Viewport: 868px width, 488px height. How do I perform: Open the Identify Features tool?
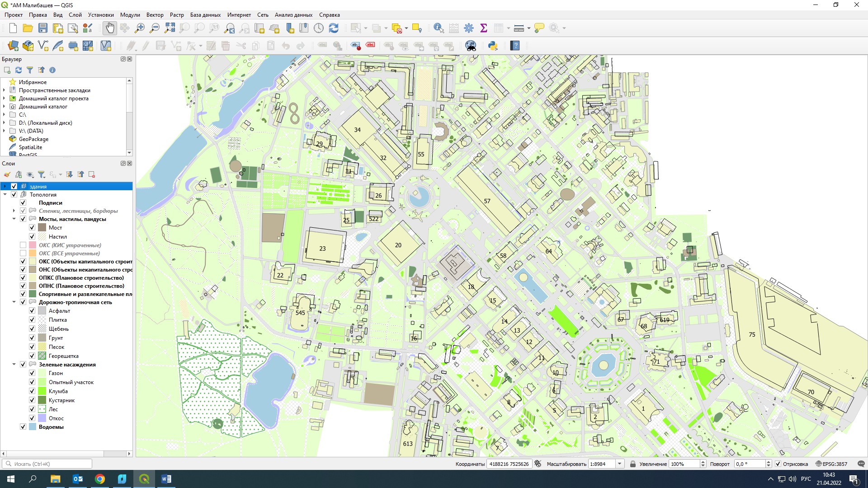point(438,28)
